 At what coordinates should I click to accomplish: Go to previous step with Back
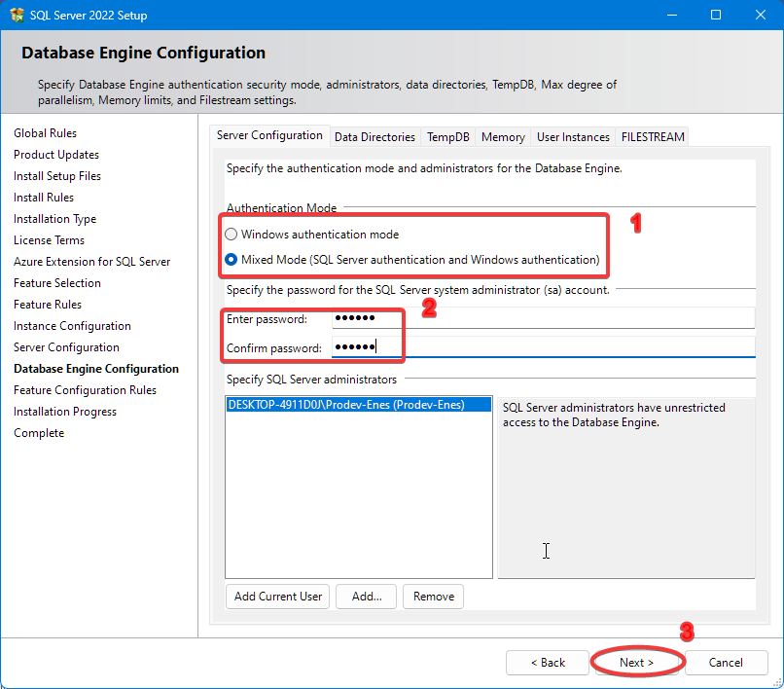[x=548, y=663]
